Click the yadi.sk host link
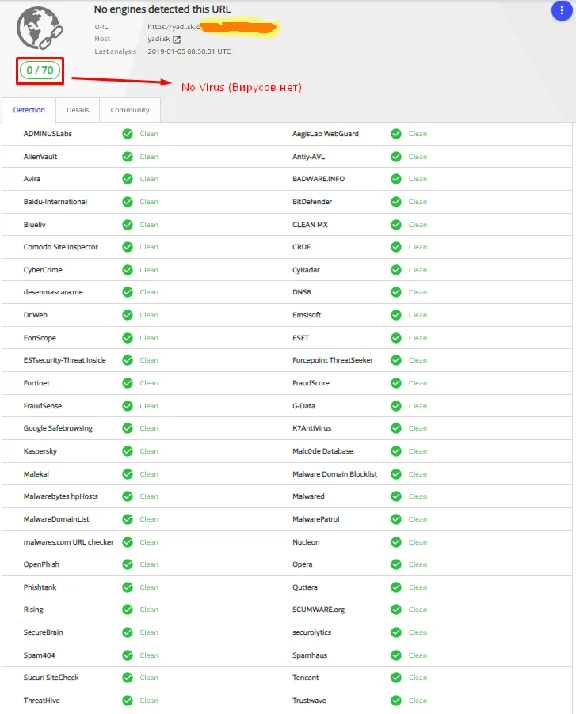This screenshot has width=576, height=714. click(x=158, y=39)
